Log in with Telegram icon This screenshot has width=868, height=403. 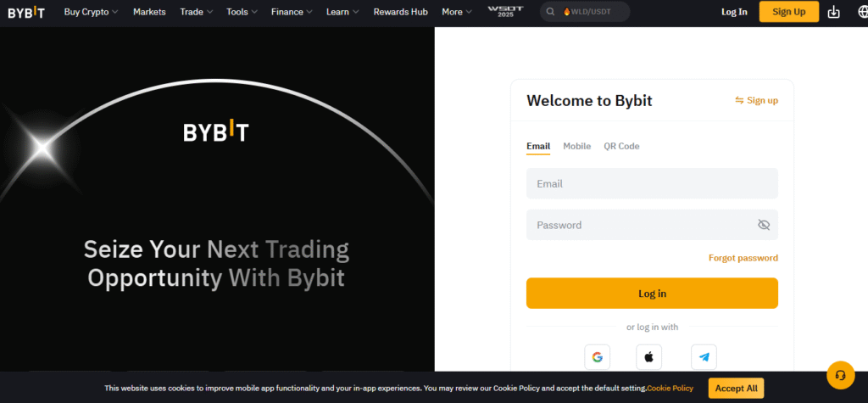704,357
